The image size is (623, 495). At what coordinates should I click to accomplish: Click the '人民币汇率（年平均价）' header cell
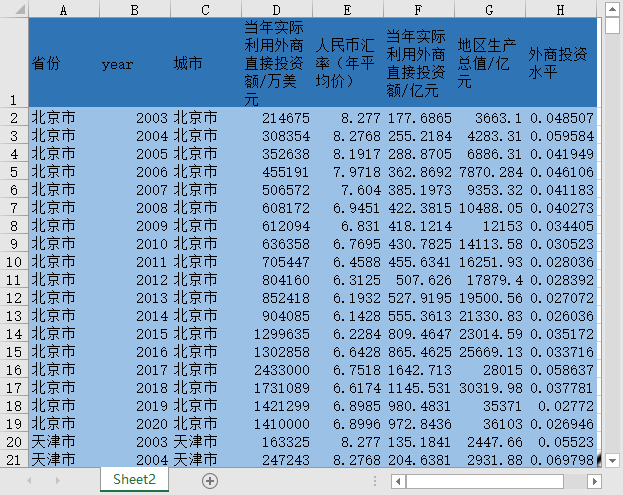tap(348, 63)
